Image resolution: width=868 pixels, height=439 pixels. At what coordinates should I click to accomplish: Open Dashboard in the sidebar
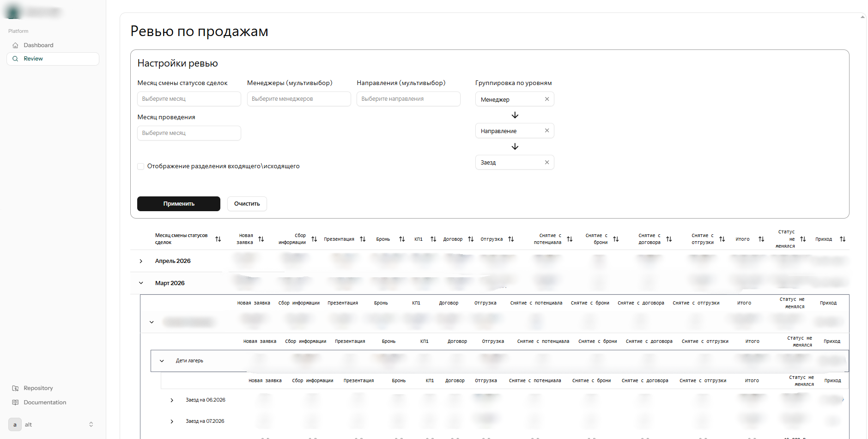(38, 45)
